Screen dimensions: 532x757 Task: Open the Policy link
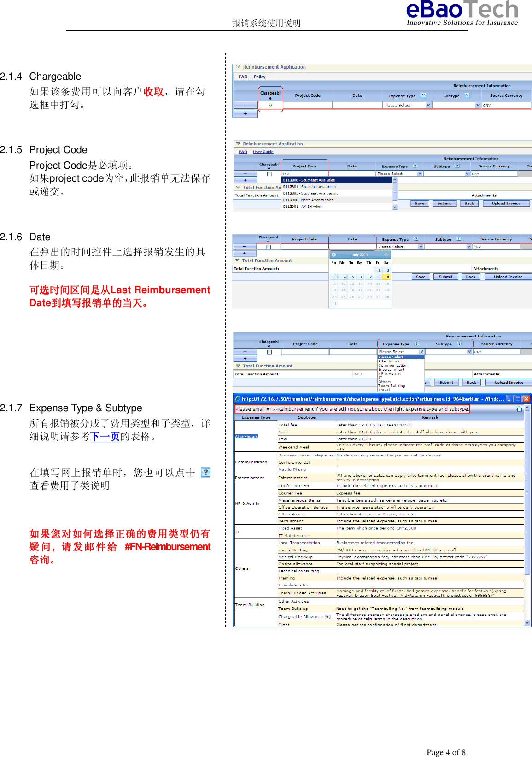point(259,77)
